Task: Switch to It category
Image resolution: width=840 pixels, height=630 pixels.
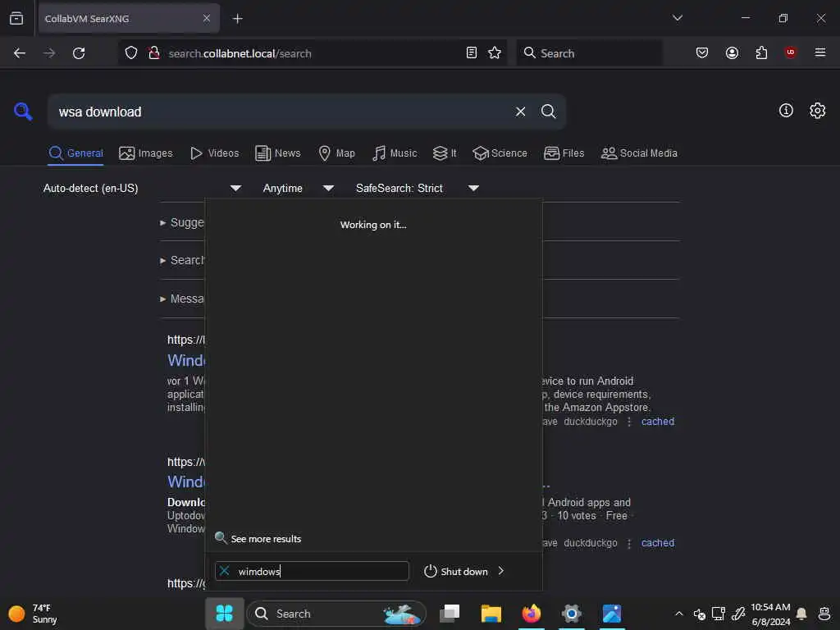Action: point(445,153)
